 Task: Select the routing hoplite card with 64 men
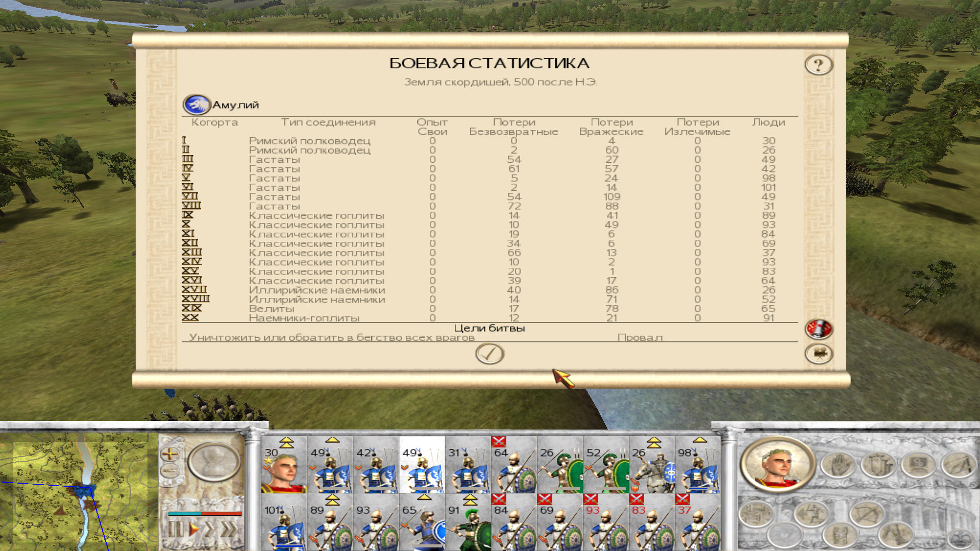pos(514,465)
